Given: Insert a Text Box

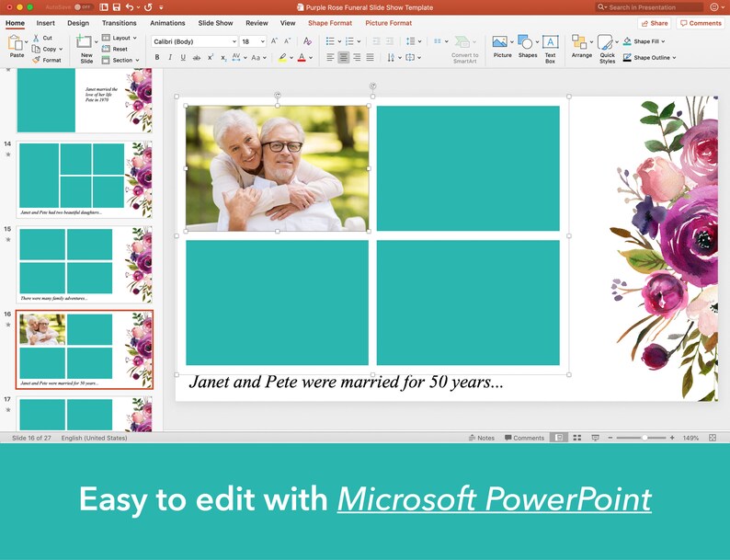Looking at the screenshot, I should (551, 50).
